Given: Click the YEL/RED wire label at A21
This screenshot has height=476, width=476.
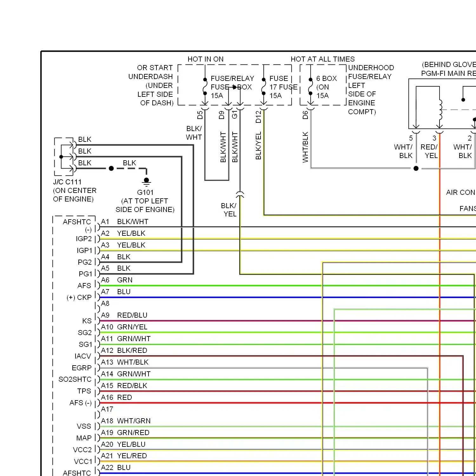Looking at the screenshot, I should [x=132, y=456].
